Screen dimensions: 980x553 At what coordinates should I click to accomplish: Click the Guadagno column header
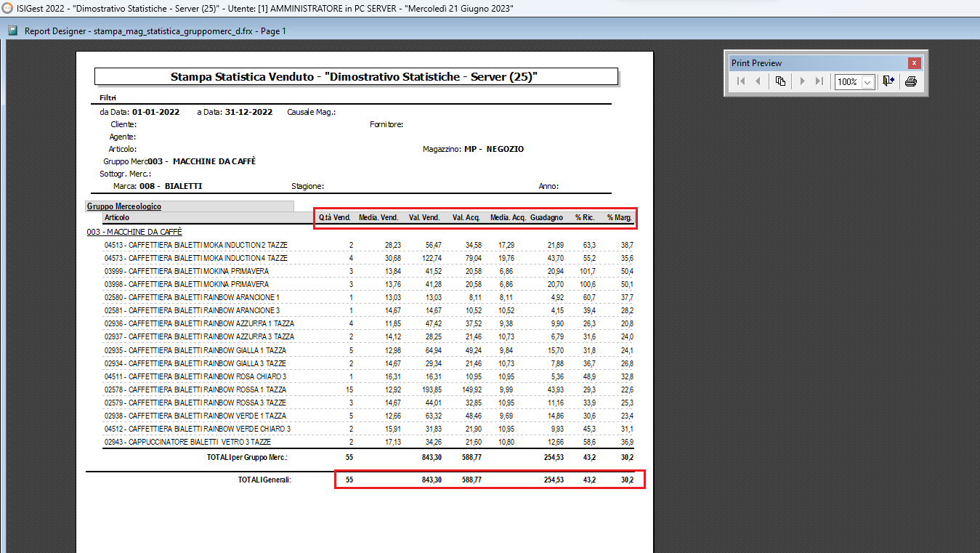546,217
